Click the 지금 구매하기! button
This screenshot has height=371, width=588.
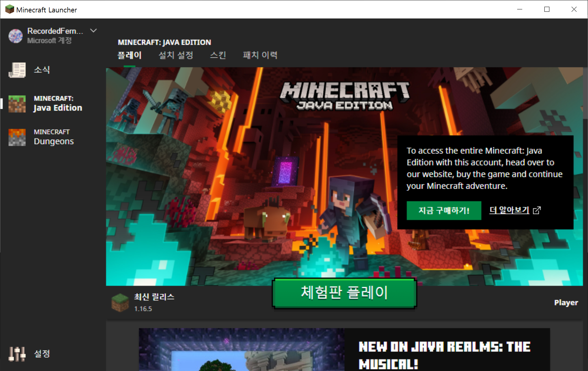pos(444,211)
